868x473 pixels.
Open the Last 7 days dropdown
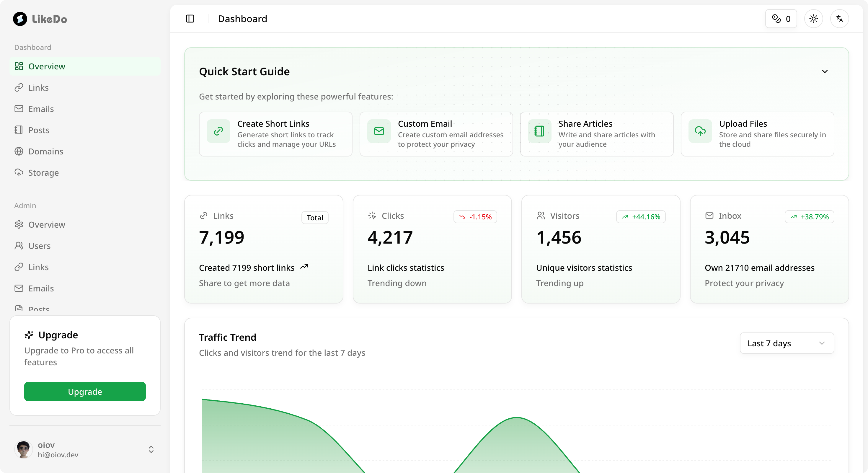786,343
